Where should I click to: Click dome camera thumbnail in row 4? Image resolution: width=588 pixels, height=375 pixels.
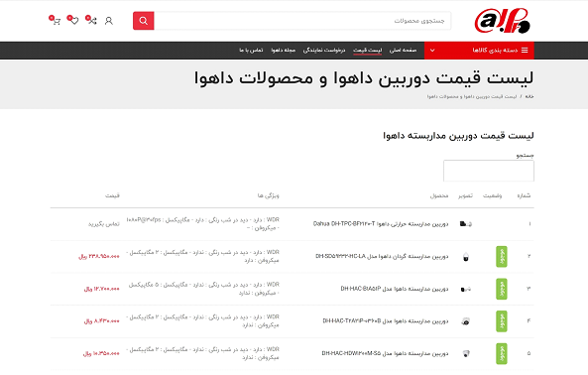click(466, 321)
